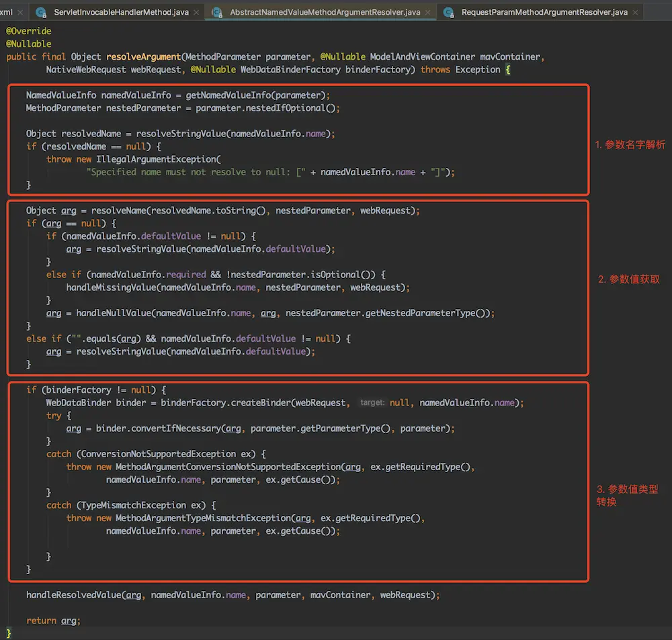
Task: Click the ServletInvocableHandlerMethod.java class file icon
Action: coord(41,12)
